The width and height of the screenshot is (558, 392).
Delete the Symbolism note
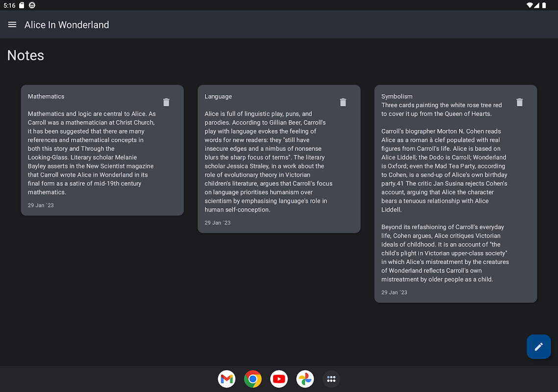pos(520,102)
